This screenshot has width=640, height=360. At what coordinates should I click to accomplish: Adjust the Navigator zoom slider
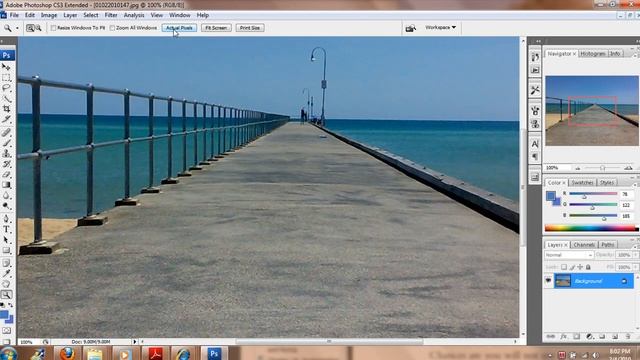(x=602, y=168)
